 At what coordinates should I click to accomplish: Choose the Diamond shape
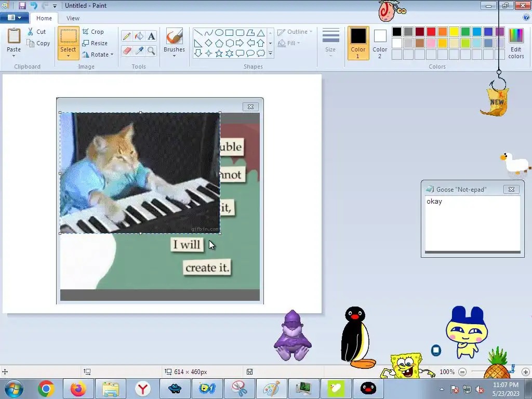[209, 43]
